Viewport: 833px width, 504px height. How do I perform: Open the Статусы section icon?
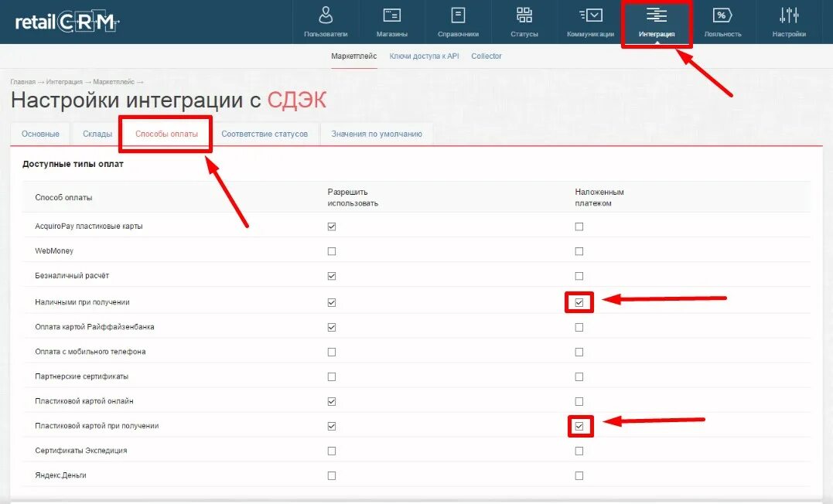point(524,15)
